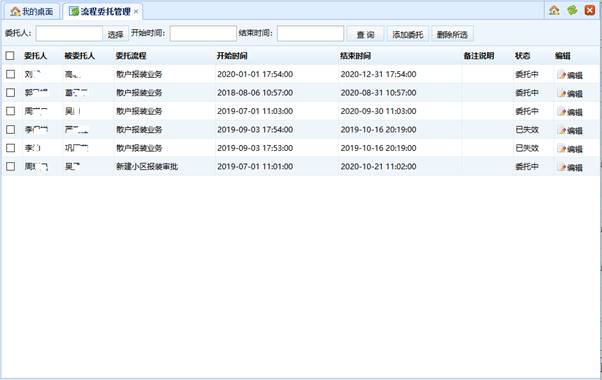The image size is (602, 380).
Task: Check the row starting 2019-07-01 11:03:00
Action: [x=10, y=111]
